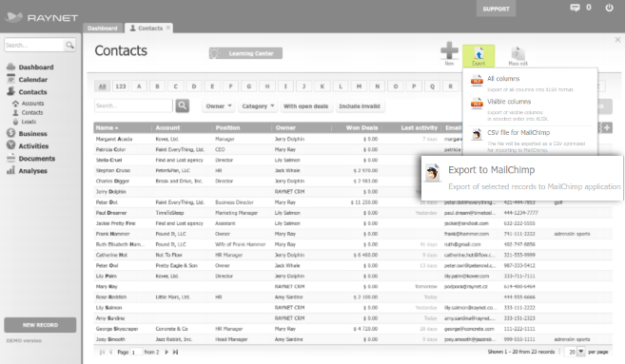The width and height of the screenshot is (625, 364).
Task: Sort by Last activity column header
Action: tap(419, 128)
